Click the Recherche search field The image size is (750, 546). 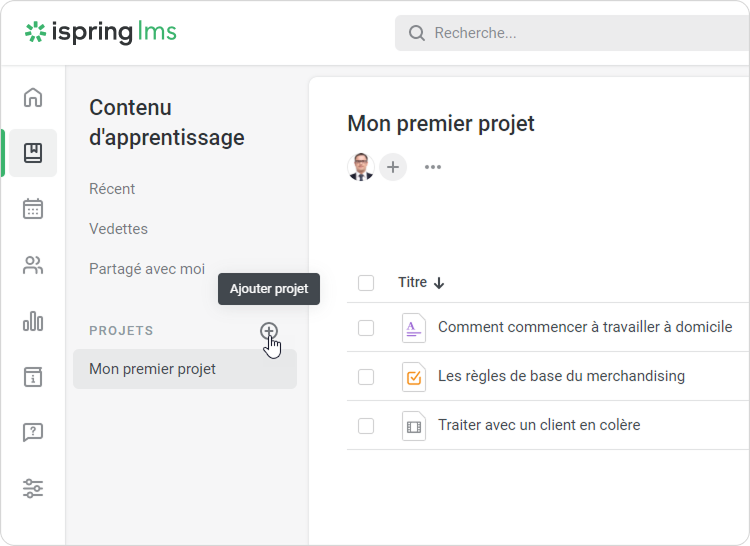[580, 33]
